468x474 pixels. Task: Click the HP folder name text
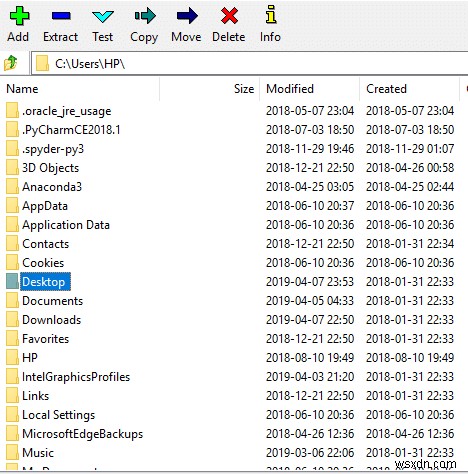[30, 358]
